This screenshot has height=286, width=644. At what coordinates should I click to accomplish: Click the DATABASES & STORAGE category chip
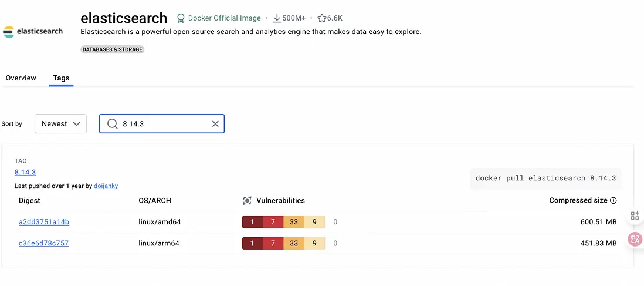pyautogui.click(x=113, y=49)
